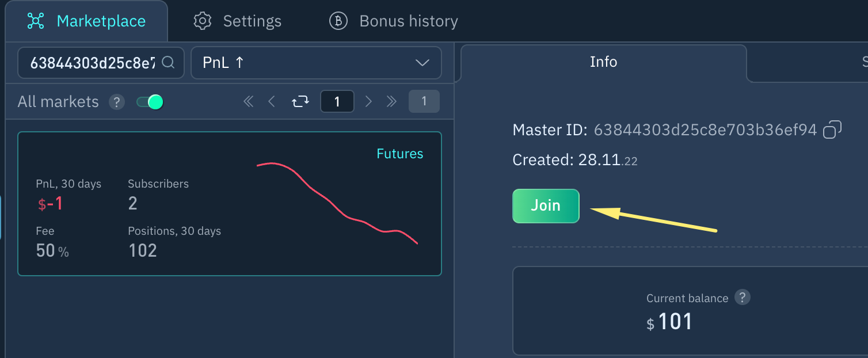Toggle the All markets switch
This screenshot has height=358, width=868.
click(x=150, y=102)
